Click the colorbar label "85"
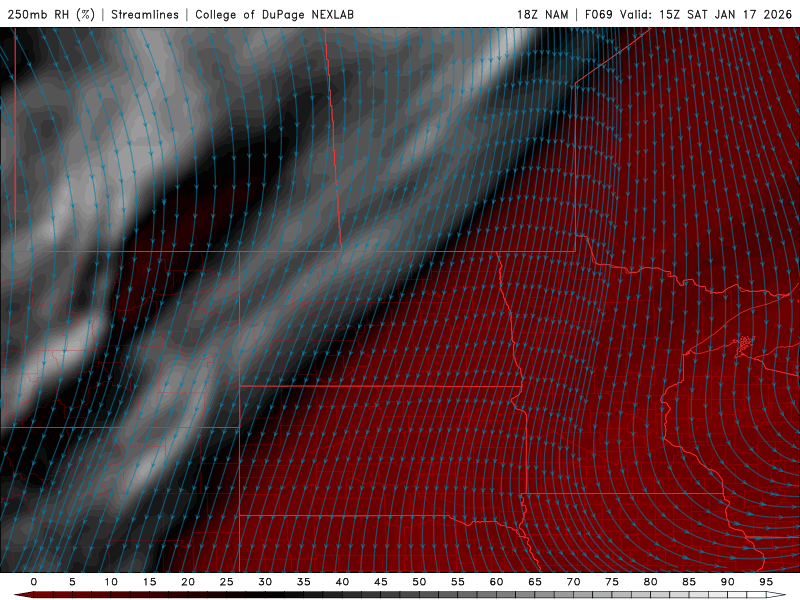The width and height of the screenshot is (800, 600). coord(689,582)
